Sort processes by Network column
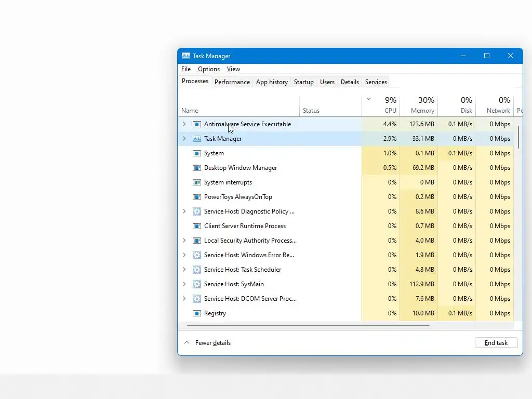The image size is (532, 399). (x=495, y=106)
